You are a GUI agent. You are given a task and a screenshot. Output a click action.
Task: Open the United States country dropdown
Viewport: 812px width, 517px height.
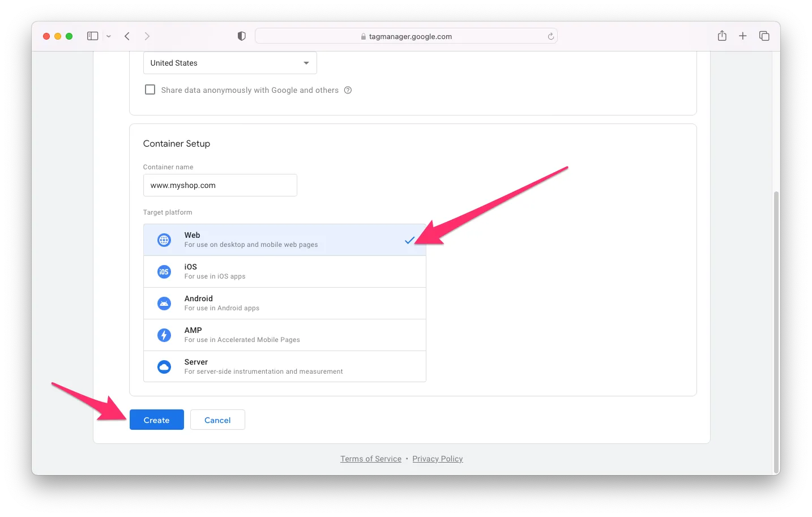229,63
